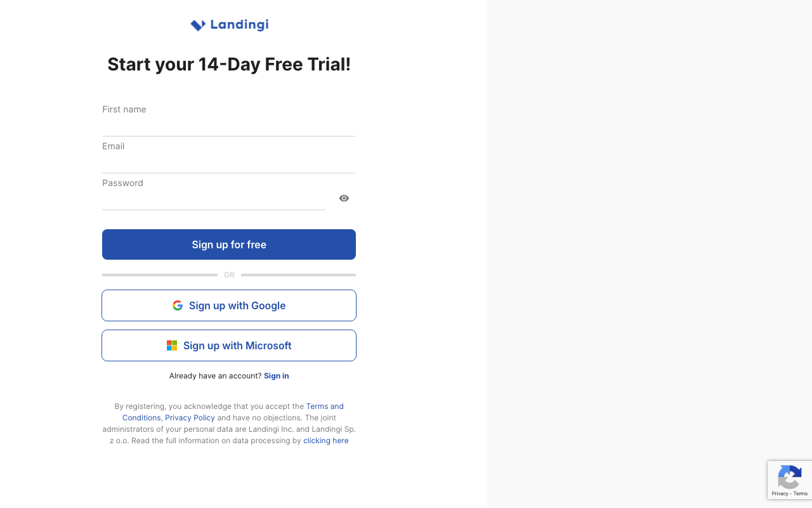
Task: Open reCAPTCHA badge "Terms" link
Action: (x=801, y=493)
